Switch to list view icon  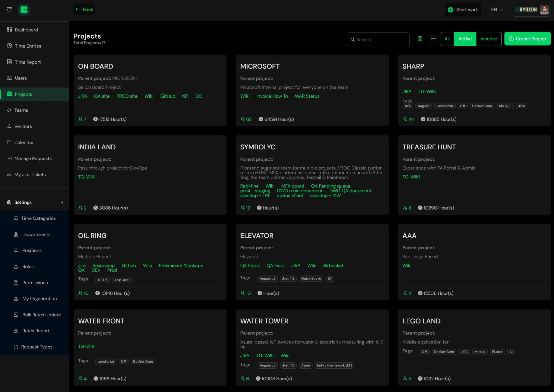(x=433, y=39)
